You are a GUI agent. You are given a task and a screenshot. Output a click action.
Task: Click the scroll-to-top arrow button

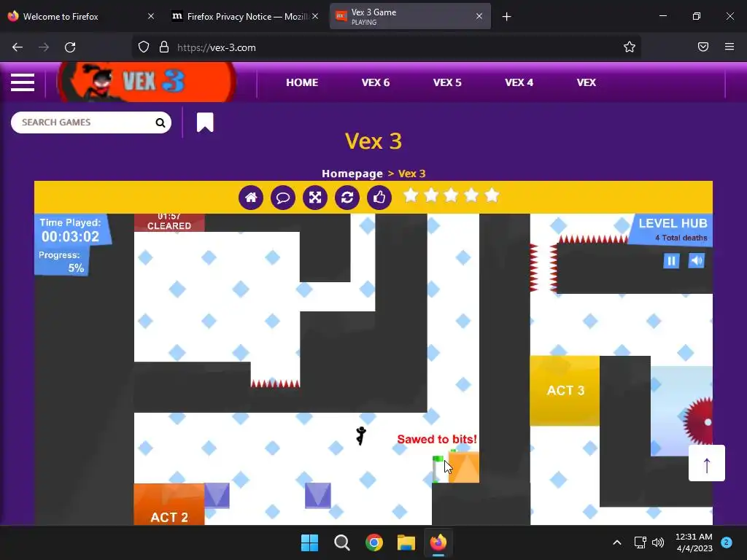[x=706, y=463]
